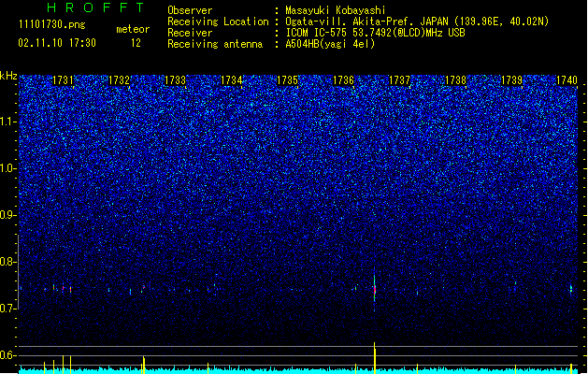Click antenna value A504HB(yagi 4el)
Screen dimensions: 588x374
point(330,44)
